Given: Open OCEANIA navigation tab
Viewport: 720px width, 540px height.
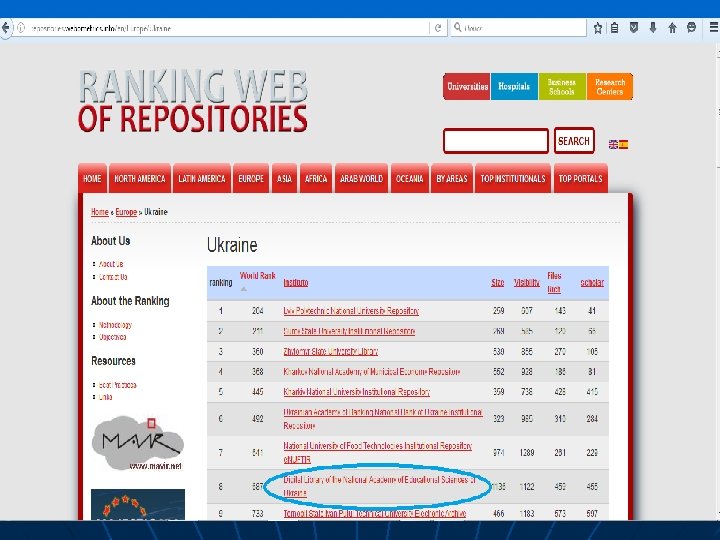Looking at the screenshot, I should coord(410,178).
